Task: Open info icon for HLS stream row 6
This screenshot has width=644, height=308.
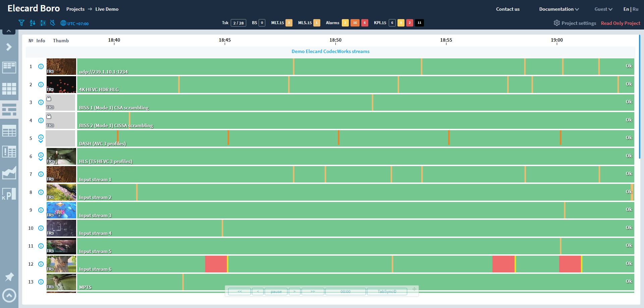Action: (41, 155)
